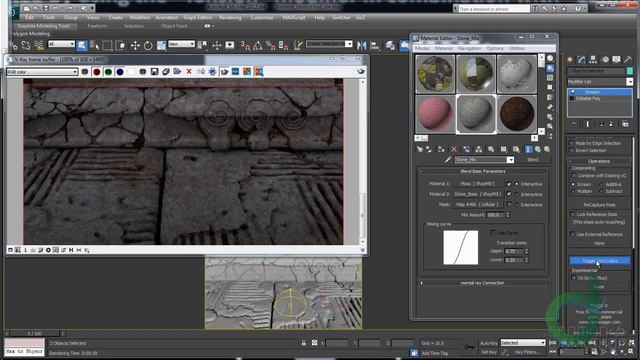The image size is (640, 360).
Task: Activate the Select Object tool
Action: click(x=82, y=45)
